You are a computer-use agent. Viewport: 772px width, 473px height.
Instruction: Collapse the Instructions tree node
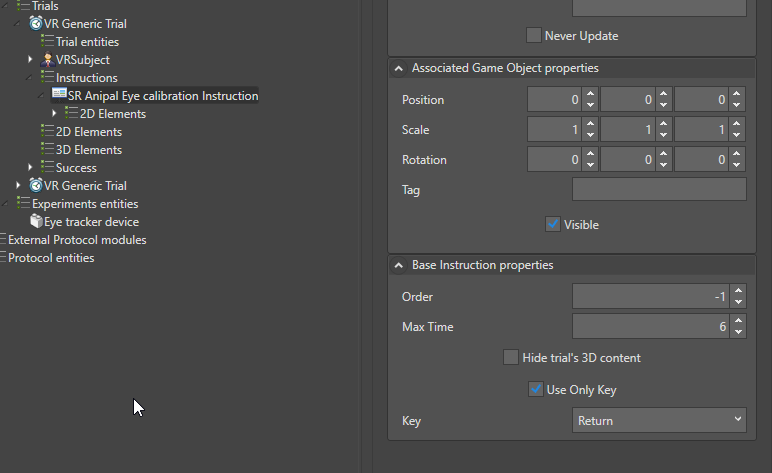coord(29,77)
